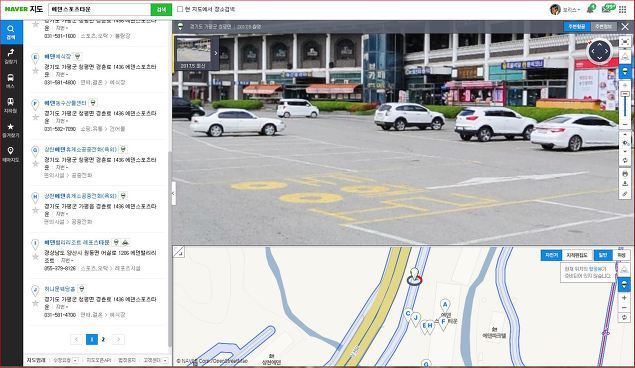
Task: Select the 버스 bus sidebar icon
Action: (x=11, y=81)
